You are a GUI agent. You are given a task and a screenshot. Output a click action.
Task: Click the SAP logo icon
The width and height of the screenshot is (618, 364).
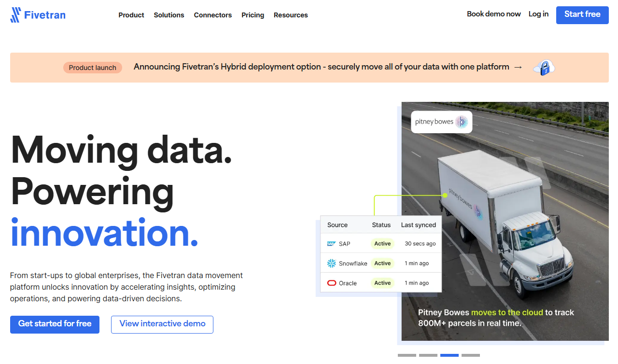tap(331, 244)
